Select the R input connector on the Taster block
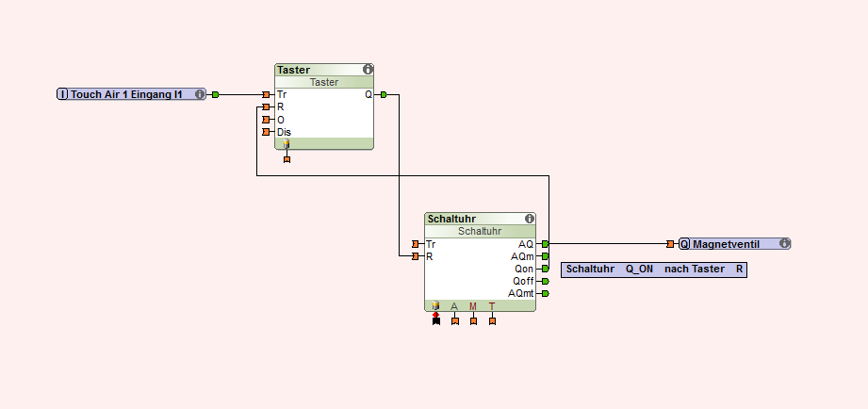 tap(267, 106)
